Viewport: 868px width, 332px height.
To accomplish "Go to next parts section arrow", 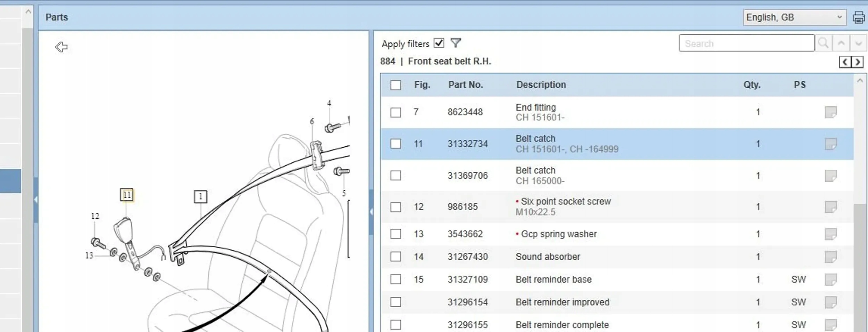I will coord(857,62).
